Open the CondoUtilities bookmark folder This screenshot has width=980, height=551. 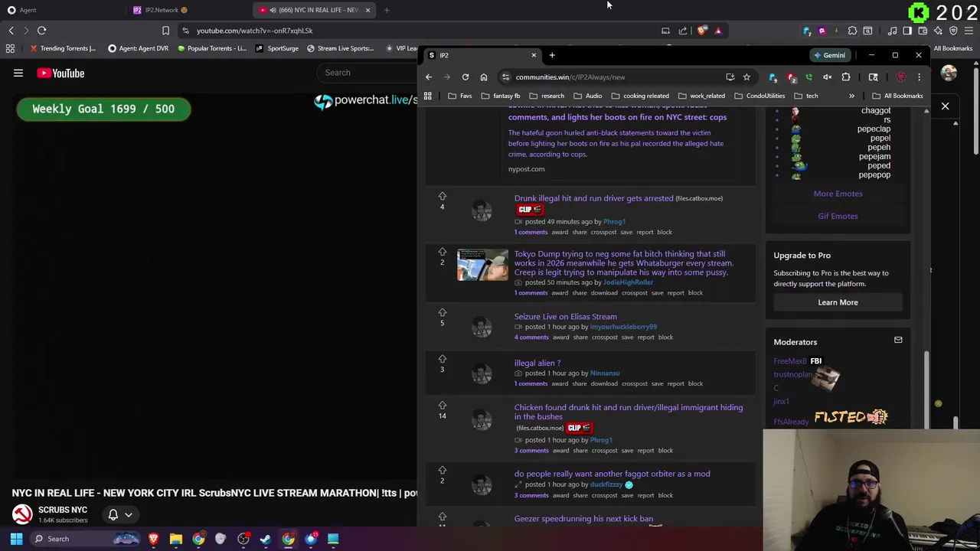[x=759, y=96]
